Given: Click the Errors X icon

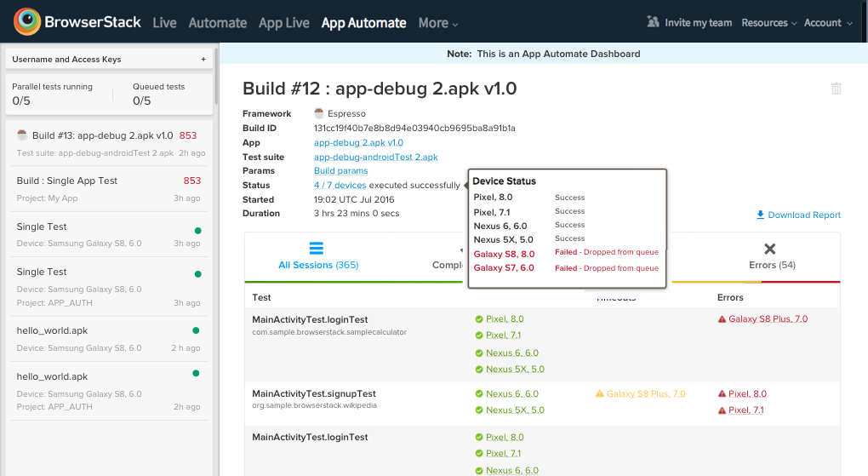Looking at the screenshot, I should tap(769, 249).
